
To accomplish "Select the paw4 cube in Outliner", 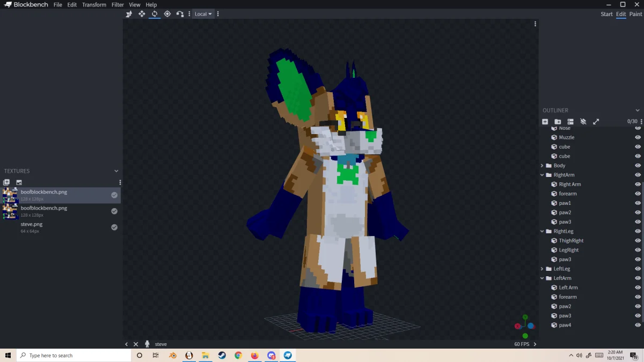I will (565, 325).
